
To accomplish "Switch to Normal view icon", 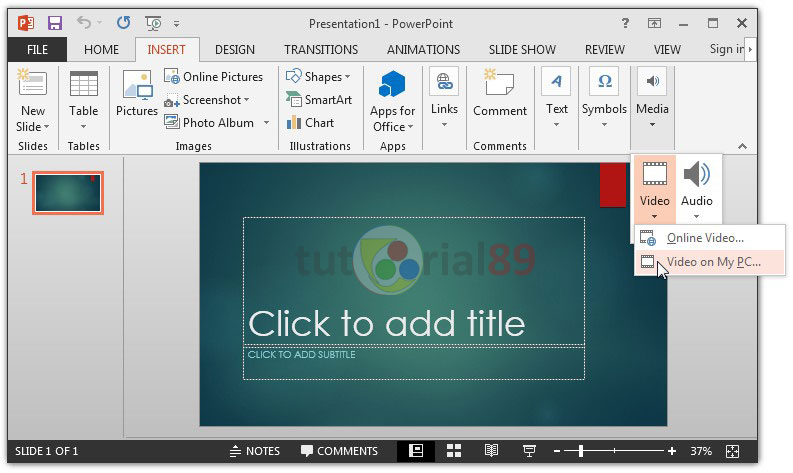I will [416, 450].
